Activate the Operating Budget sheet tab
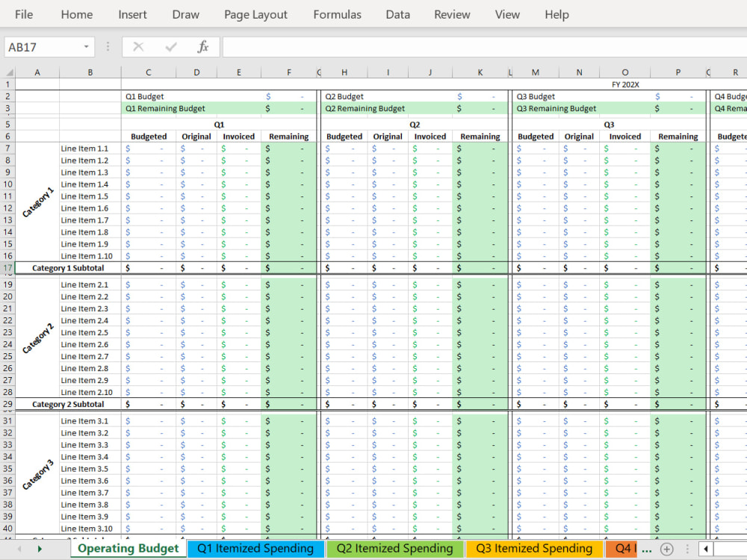Screen dimensions: 747x560 pos(127,548)
